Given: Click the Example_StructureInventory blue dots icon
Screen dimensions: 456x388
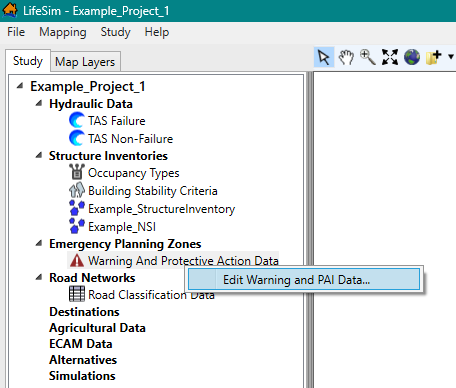Looking at the screenshot, I should pyautogui.click(x=77, y=208).
